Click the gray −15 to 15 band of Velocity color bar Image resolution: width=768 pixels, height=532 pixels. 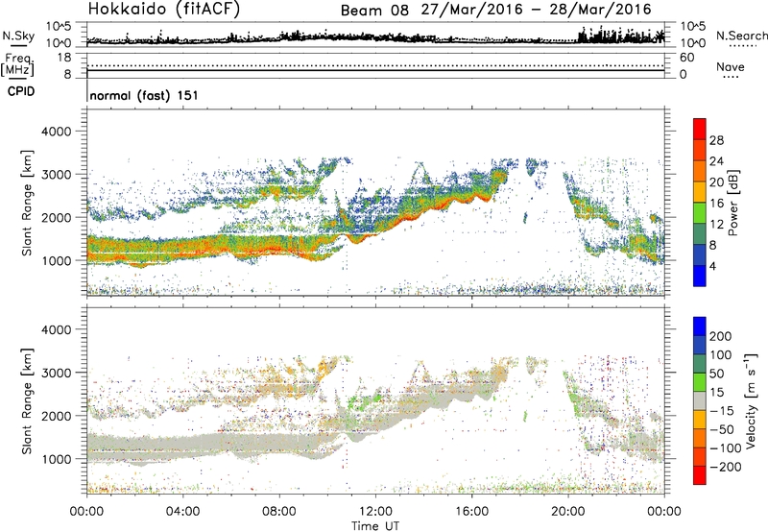tap(700, 400)
